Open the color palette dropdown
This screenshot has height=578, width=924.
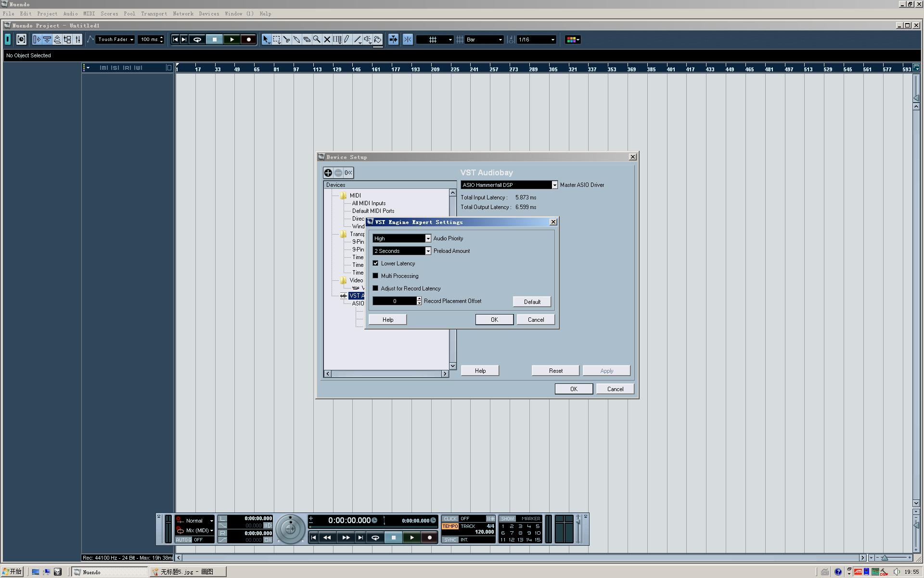[x=573, y=39]
